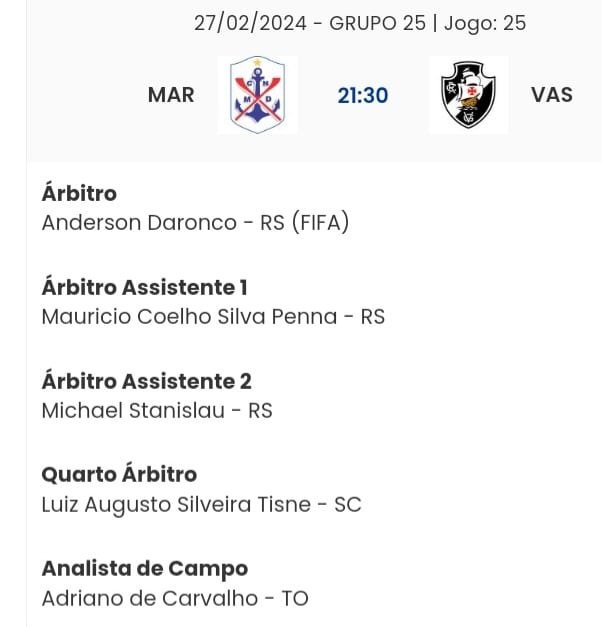Click the "Jogo: 25" match number text
This screenshot has width=602, height=627.
click(x=485, y=23)
